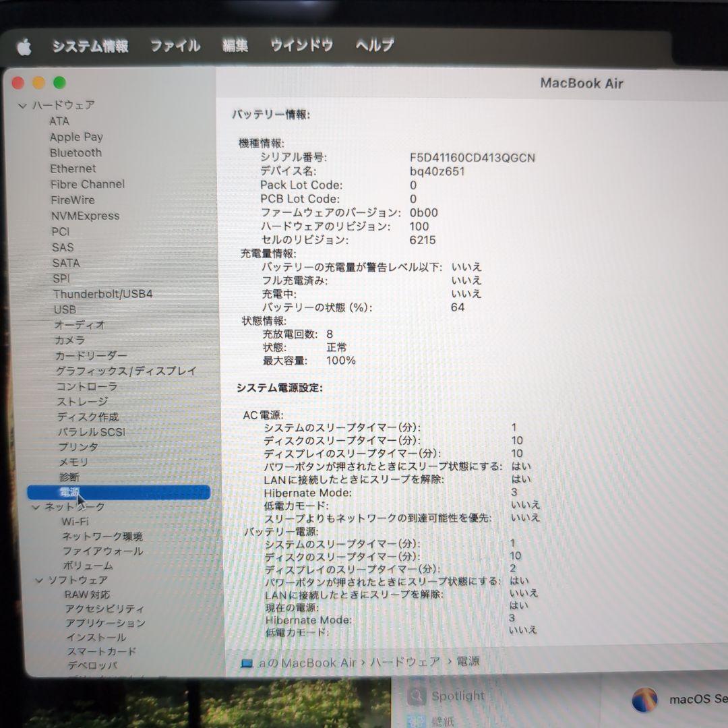Open the ファイル menu
Viewport: 728px width, 728px height.
(x=175, y=45)
